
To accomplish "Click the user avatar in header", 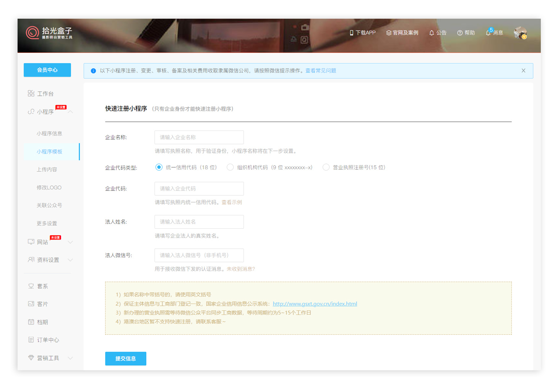I will pos(520,33).
